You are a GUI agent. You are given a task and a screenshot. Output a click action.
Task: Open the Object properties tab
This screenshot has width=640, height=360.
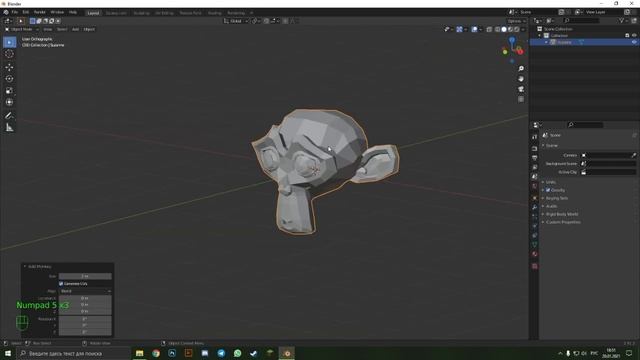535,198
